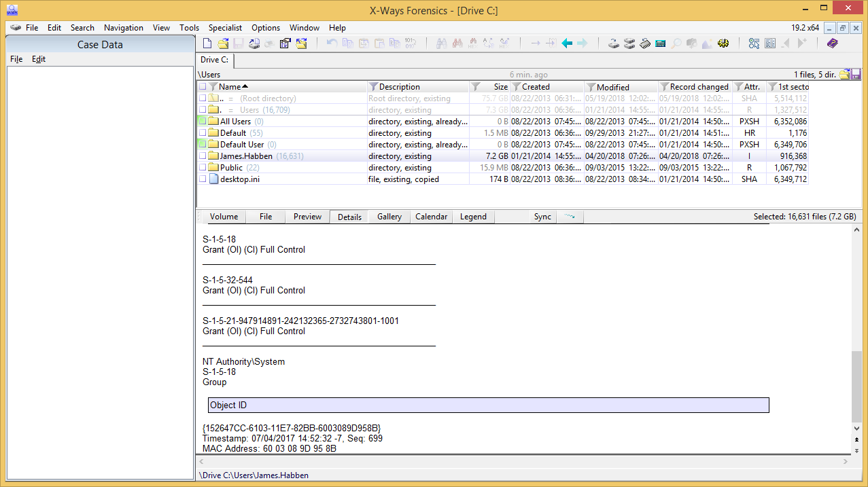This screenshot has width=868, height=487.
Task: Click the Clone disk double-drive icon
Action: pyautogui.click(x=629, y=43)
